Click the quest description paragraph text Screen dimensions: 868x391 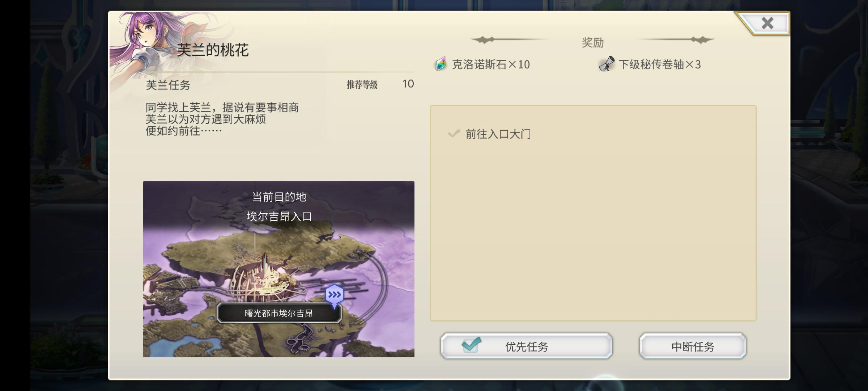coord(222,119)
